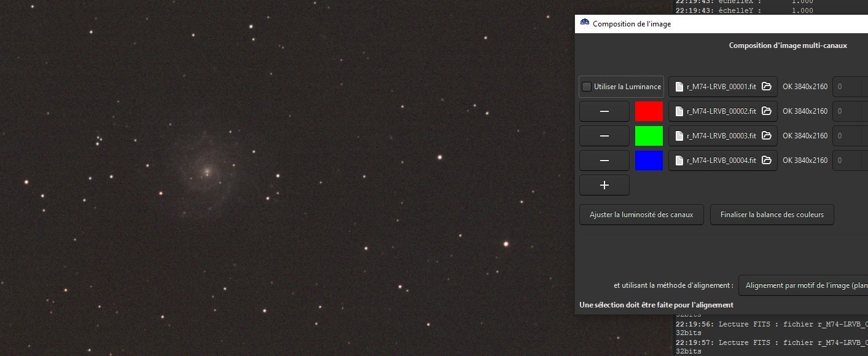Change the green layer color swatch

pyautogui.click(x=649, y=136)
